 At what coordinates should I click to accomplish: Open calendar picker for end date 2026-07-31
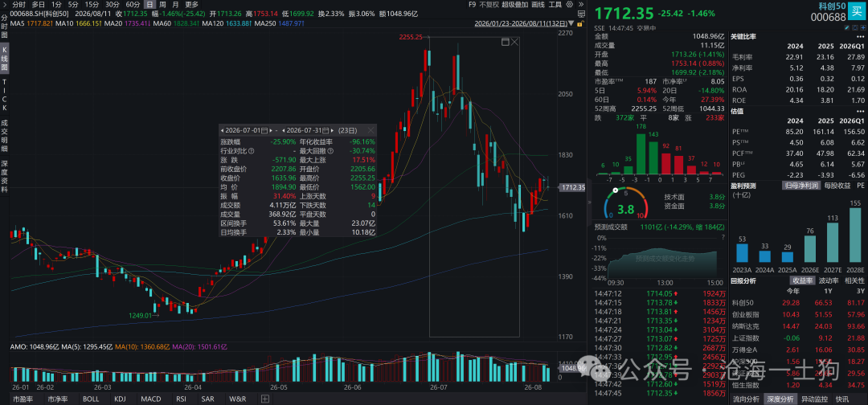click(325, 130)
